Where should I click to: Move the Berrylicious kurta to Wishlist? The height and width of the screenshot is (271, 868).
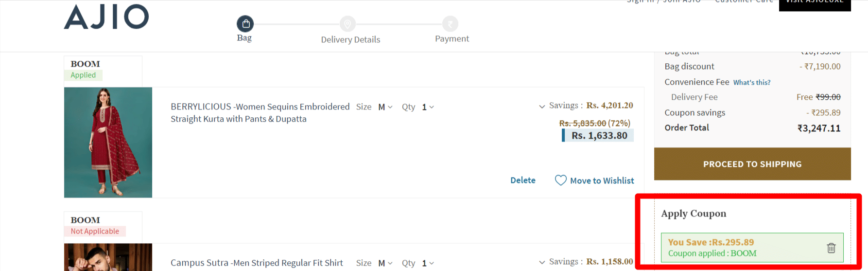602,181
